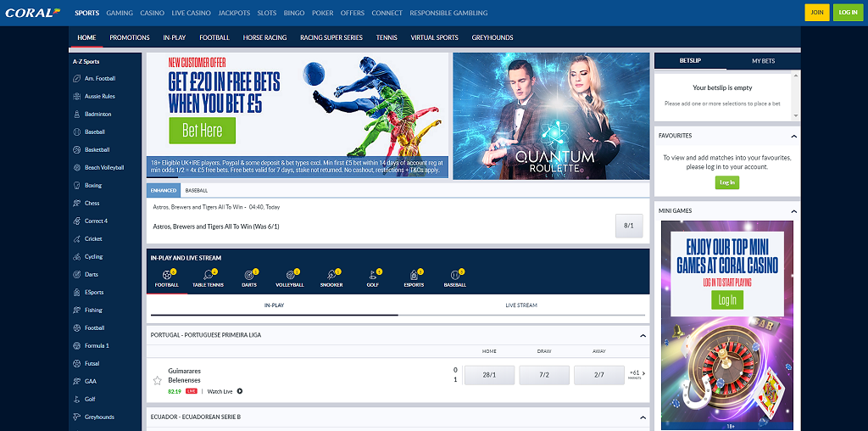Open the Quantum Roulette banner
This screenshot has height=431, width=868.
point(551,116)
